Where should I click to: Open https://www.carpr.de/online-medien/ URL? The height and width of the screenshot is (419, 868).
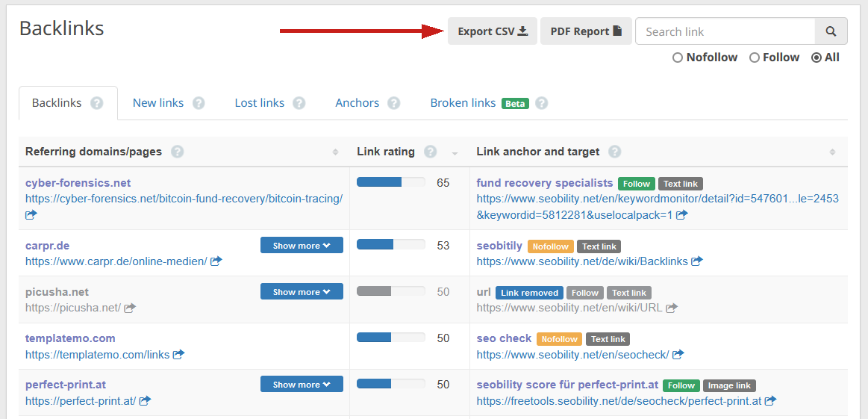point(116,261)
